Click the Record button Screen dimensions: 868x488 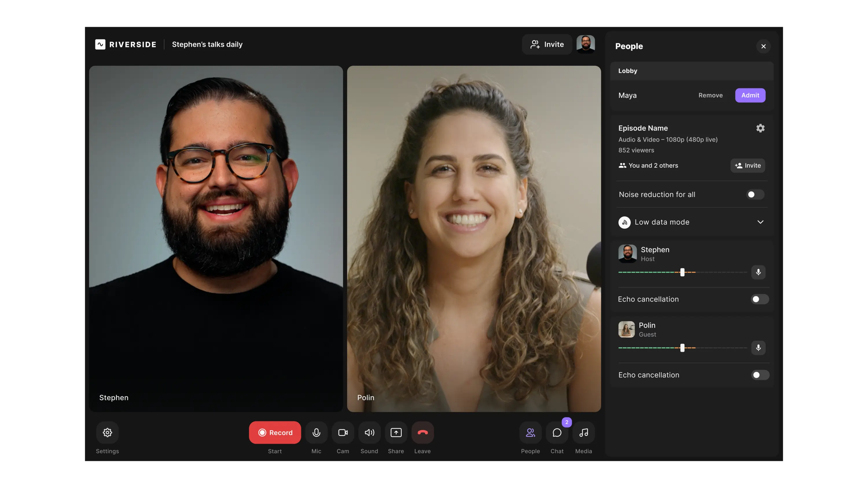tap(275, 432)
